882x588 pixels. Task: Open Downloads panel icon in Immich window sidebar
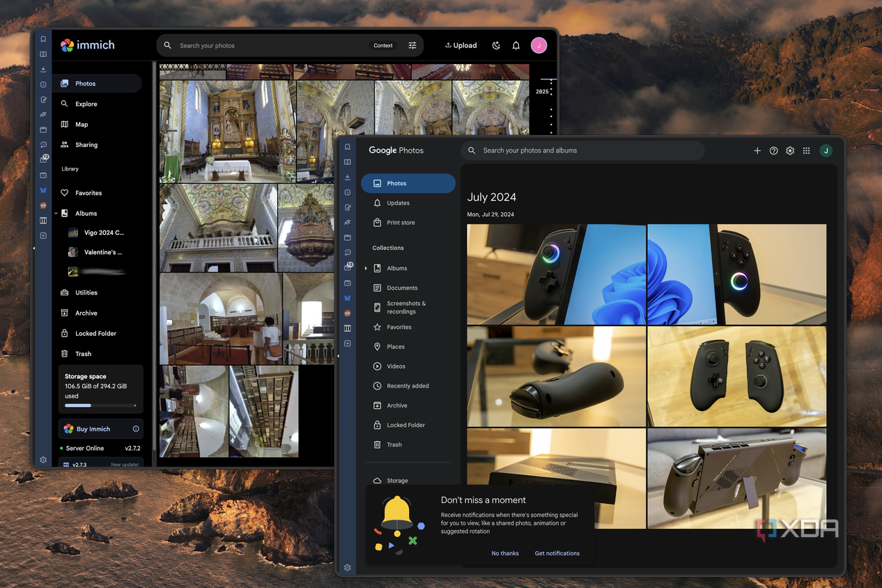43,70
